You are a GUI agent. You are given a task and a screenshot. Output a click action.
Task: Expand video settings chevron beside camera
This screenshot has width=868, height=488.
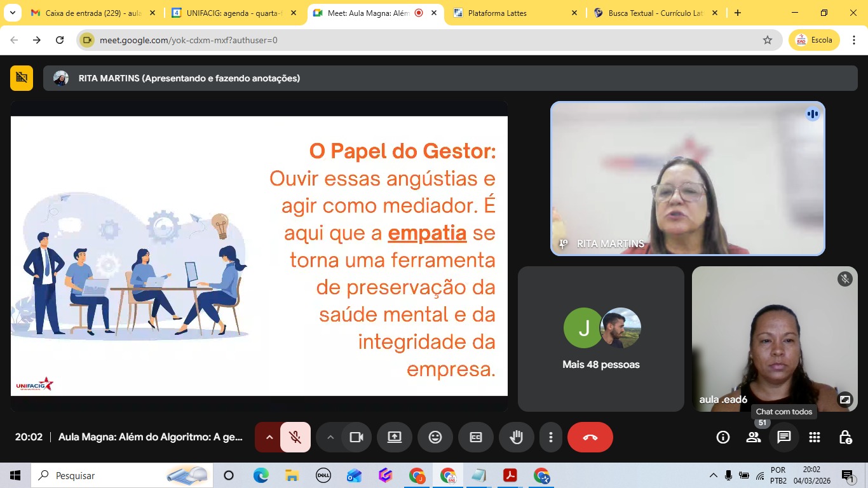330,437
